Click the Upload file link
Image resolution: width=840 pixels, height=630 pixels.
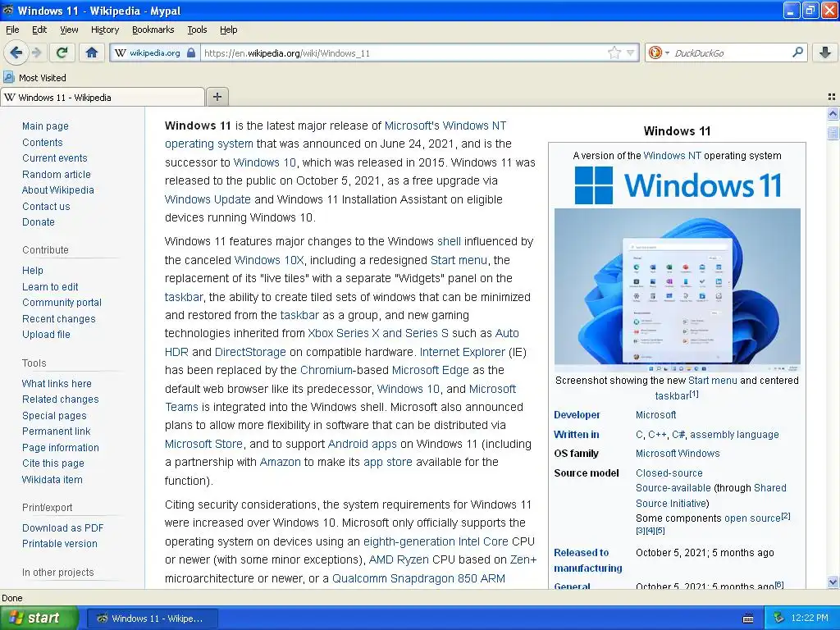point(46,335)
